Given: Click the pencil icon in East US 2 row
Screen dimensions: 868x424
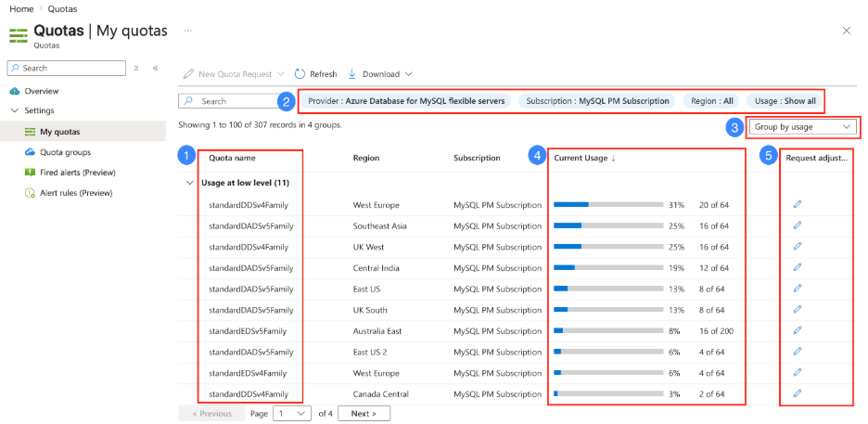Looking at the screenshot, I should pos(798,352).
